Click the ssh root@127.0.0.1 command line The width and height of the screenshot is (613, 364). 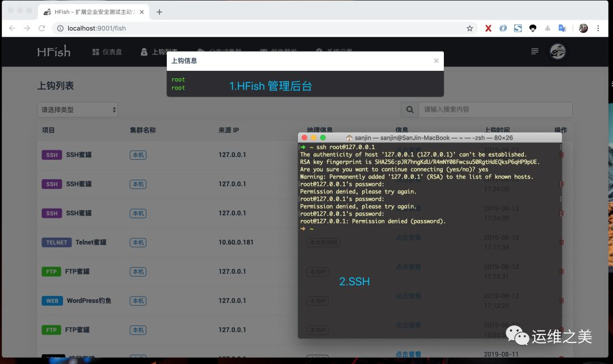pos(346,147)
